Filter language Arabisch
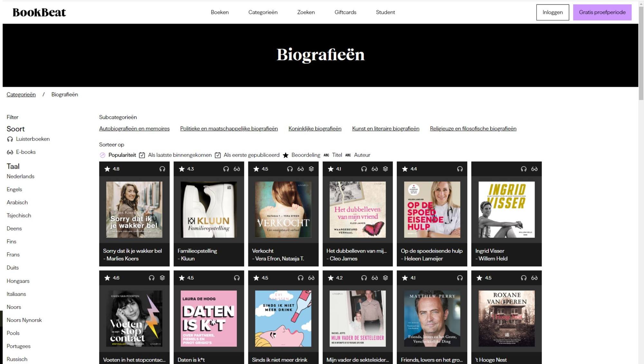644x364 pixels. 17,203
